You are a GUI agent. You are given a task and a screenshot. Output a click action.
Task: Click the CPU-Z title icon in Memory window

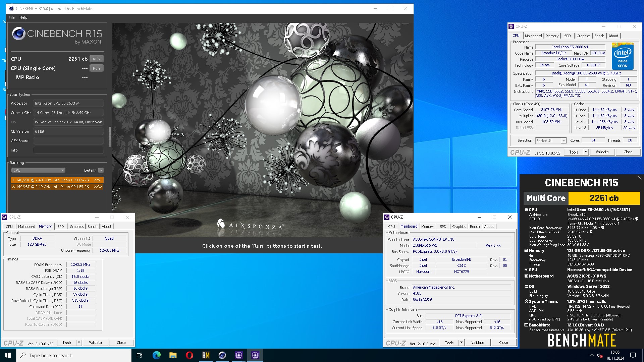point(5,217)
